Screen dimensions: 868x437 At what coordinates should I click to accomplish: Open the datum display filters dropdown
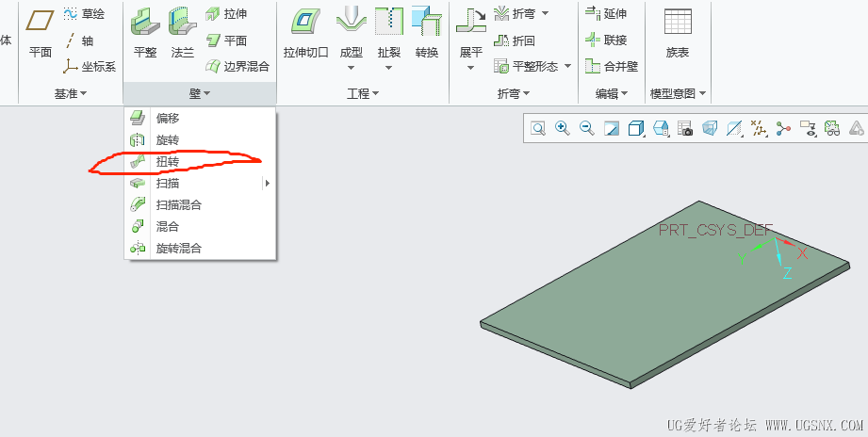click(759, 129)
